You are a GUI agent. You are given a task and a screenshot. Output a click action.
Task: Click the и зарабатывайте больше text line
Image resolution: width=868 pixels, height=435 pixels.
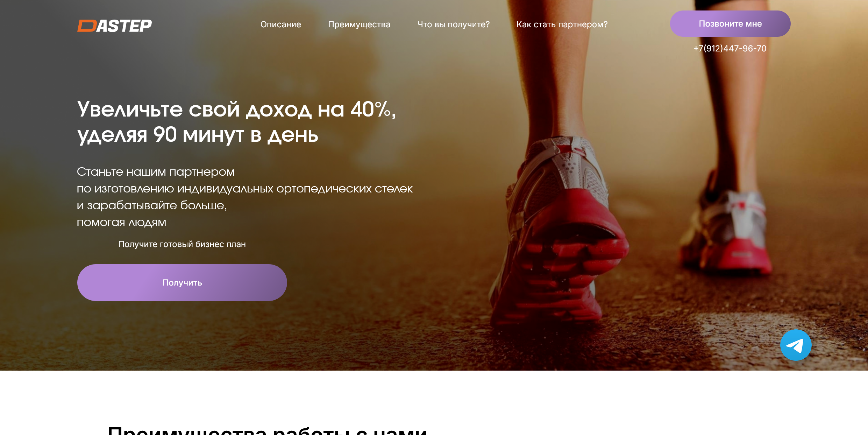(x=152, y=205)
